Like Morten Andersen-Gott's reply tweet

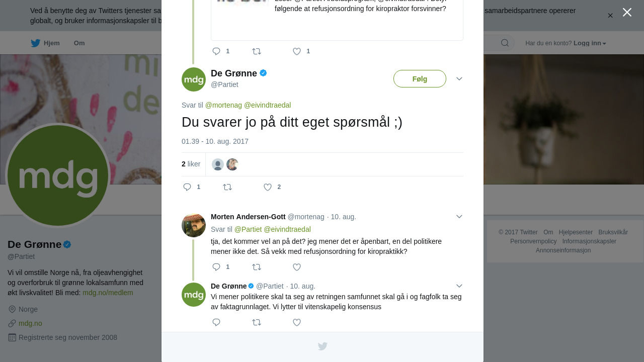pos(297,267)
